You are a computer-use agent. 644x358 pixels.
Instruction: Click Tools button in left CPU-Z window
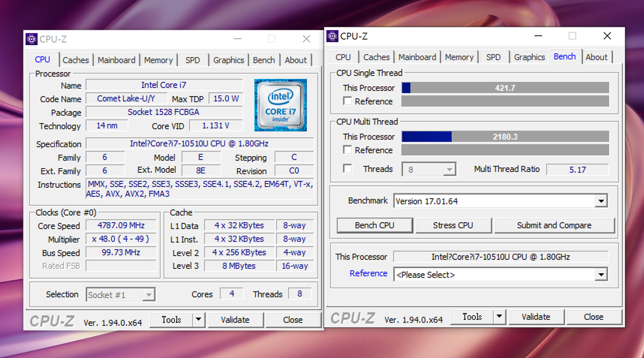tap(171, 320)
